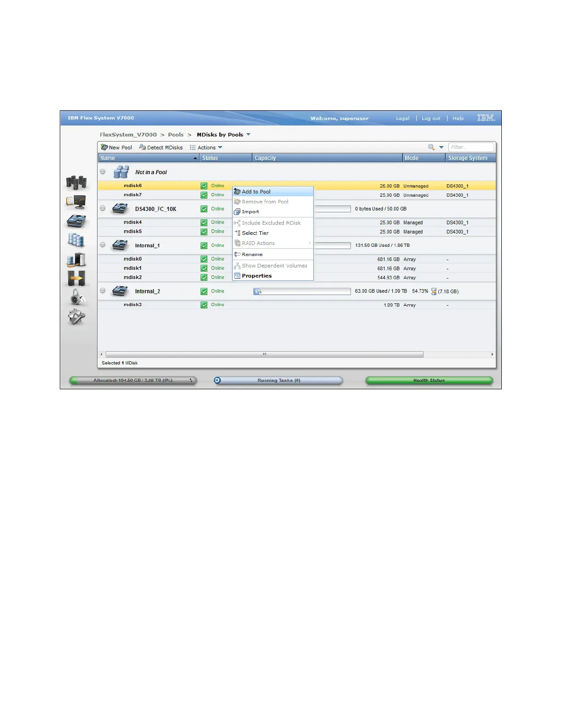Click the Log out link
Screen dimensions: 563x728
click(431, 118)
